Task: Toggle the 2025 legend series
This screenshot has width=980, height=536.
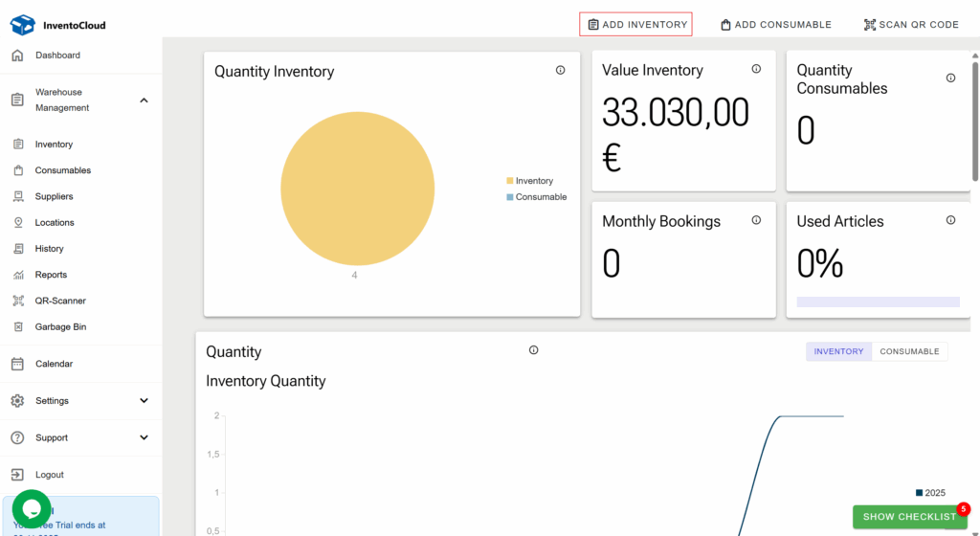Action: (x=930, y=493)
